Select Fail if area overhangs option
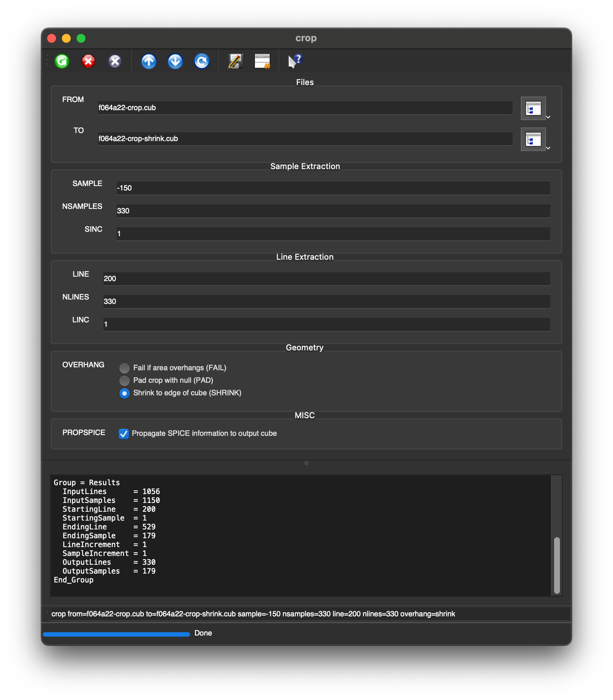 [x=125, y=368]
